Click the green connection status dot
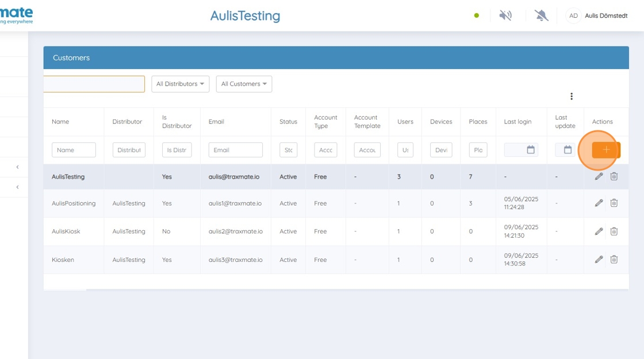Viewport: 644px width, 359px height. point(477,16)
